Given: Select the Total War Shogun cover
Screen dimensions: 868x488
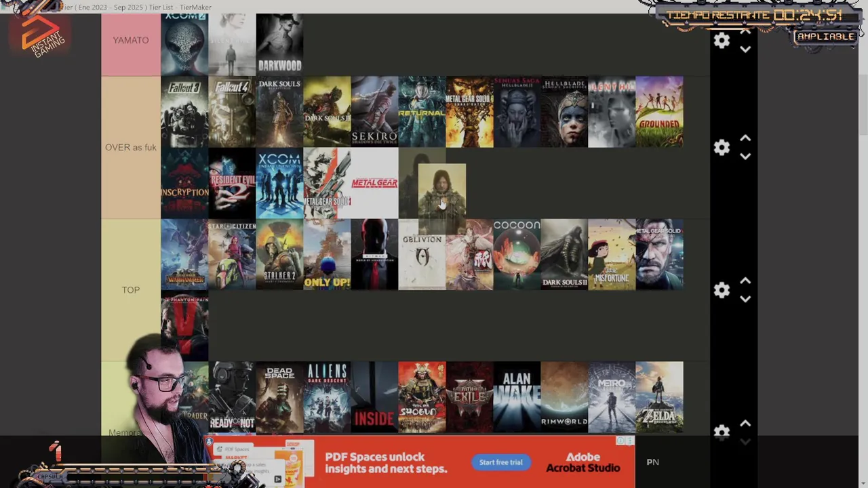Looking at the screenshot, I should coord(422,397).
